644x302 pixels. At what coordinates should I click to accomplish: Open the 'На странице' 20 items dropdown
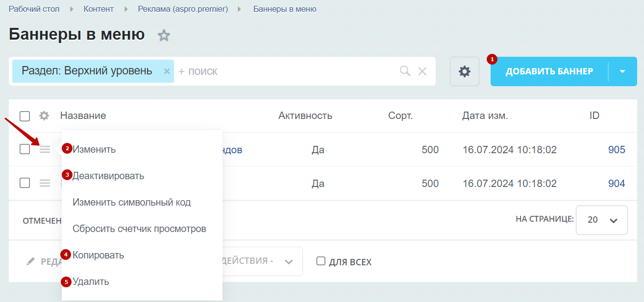(x=602, y=220)
